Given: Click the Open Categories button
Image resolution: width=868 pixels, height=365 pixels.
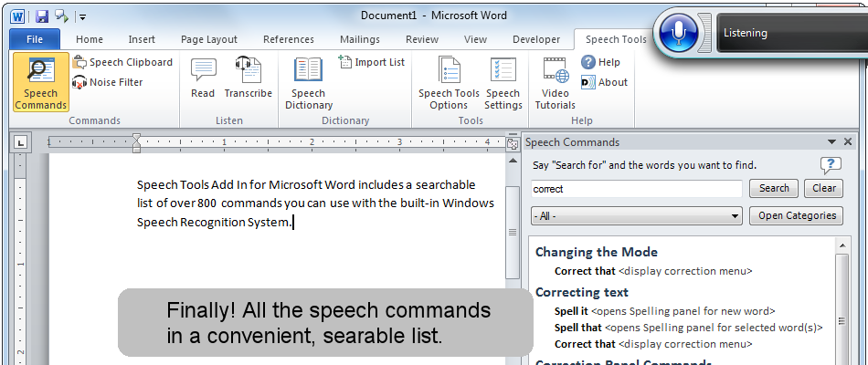Looking at the screenshot, I should coord(796,215).
